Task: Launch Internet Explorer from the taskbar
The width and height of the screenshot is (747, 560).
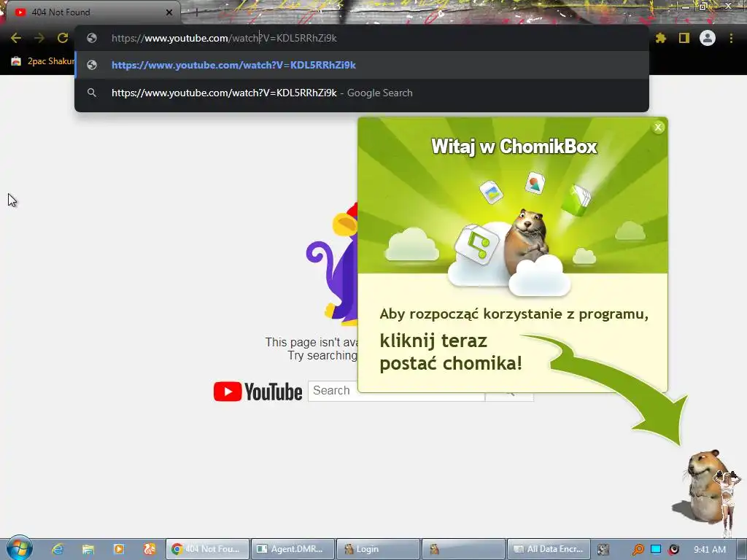Action: (58, 549)
